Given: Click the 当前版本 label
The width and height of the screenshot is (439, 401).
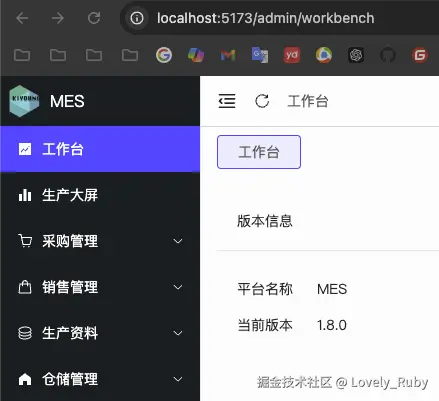Looking at the screenshot, I should click(x=265, y=325).
